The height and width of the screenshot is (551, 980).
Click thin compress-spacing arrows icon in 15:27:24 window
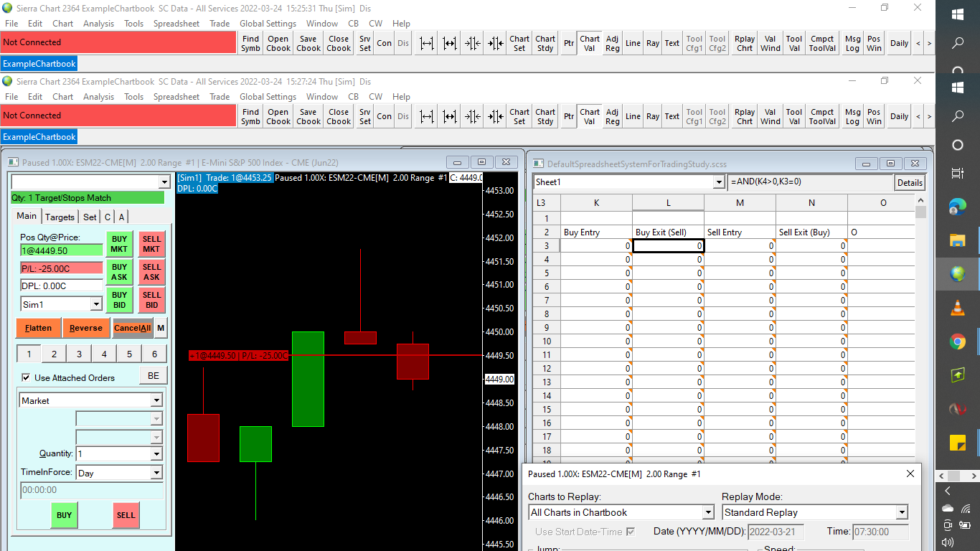473,116
